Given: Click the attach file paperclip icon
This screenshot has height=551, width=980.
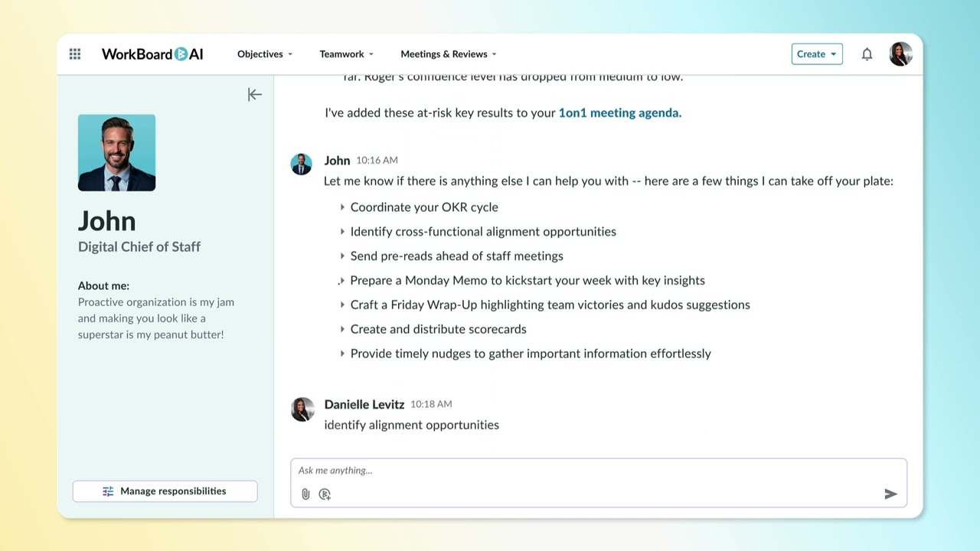Looking at the screenshot, I should 305,494.
